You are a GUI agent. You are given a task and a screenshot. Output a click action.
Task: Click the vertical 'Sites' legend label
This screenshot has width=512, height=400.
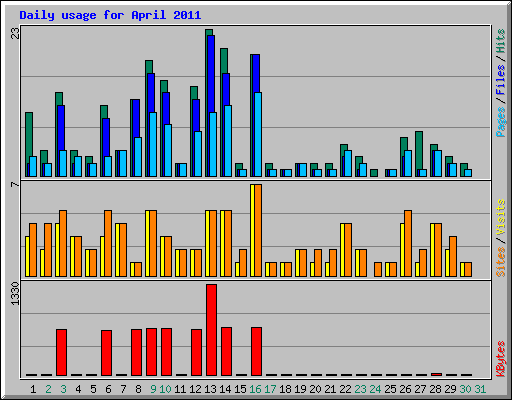click(x=500, y=262)
